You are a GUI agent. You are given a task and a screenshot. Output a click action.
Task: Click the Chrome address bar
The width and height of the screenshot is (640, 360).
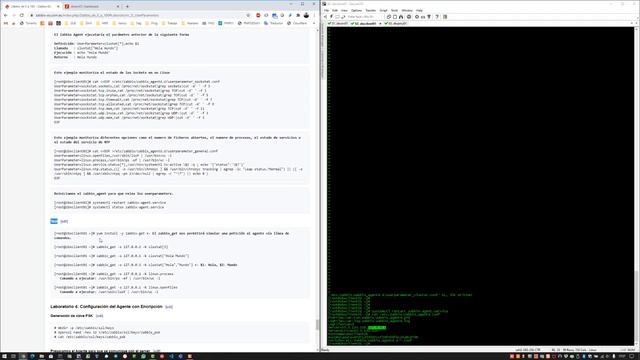point(139,15)
